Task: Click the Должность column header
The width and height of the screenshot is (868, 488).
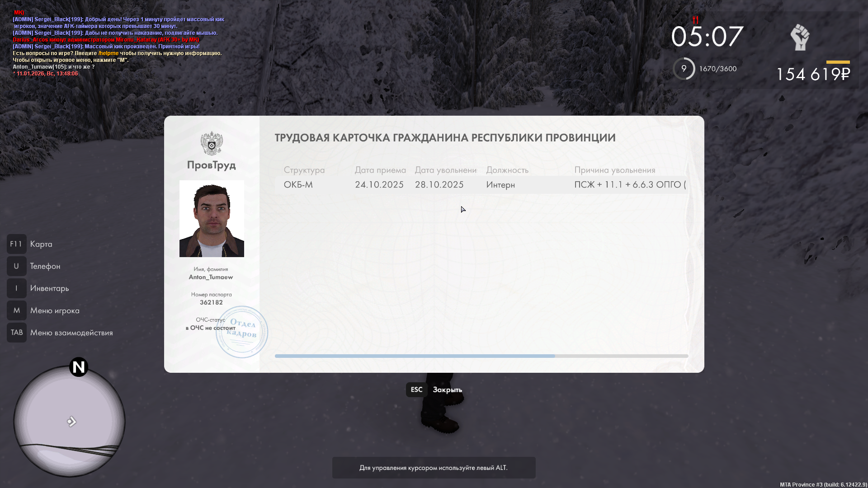Action: point(507,170)
